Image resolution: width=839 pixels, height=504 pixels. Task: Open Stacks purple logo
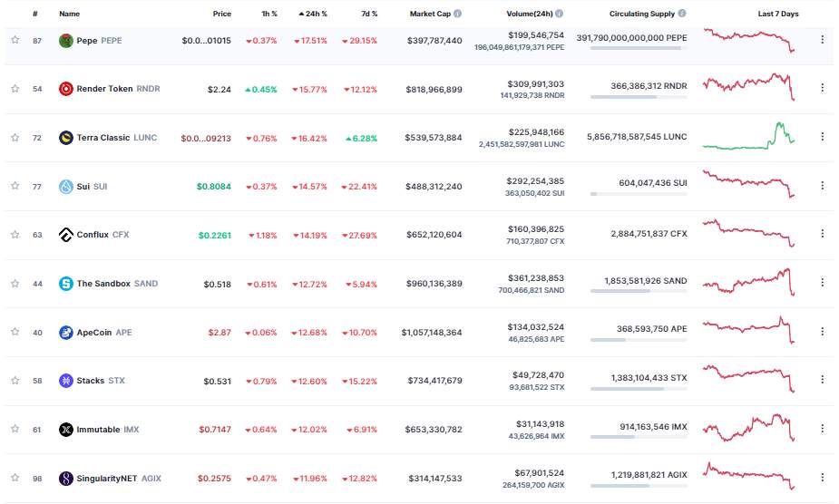66,381
